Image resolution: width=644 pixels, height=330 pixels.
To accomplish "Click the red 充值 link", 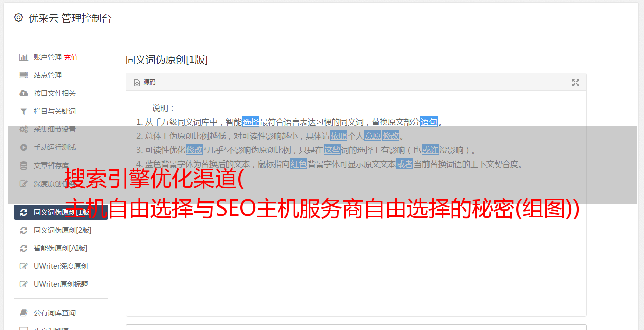I will tap(71, 57).
